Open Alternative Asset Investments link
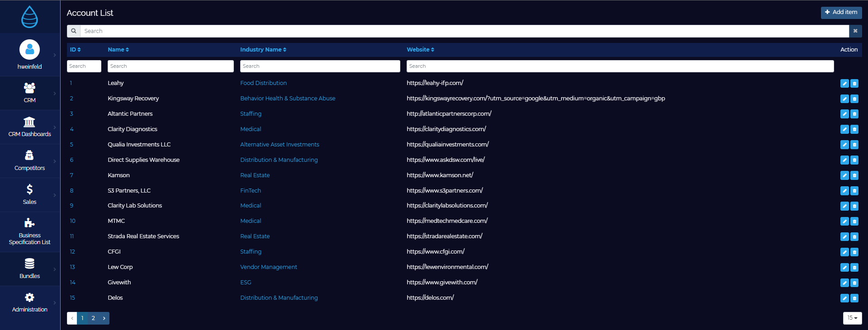Image resolution: width=868 pixels, height=330 pixels. (280, 145)
